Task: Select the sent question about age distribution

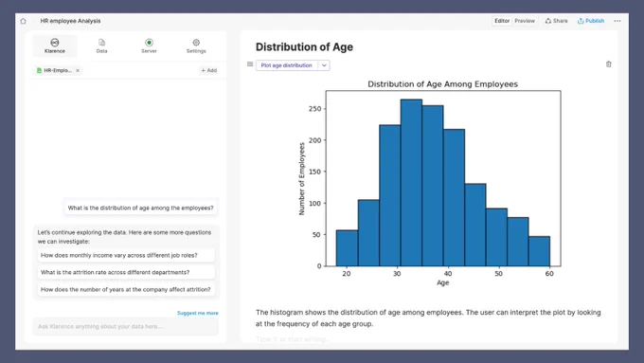Action: 140,208
